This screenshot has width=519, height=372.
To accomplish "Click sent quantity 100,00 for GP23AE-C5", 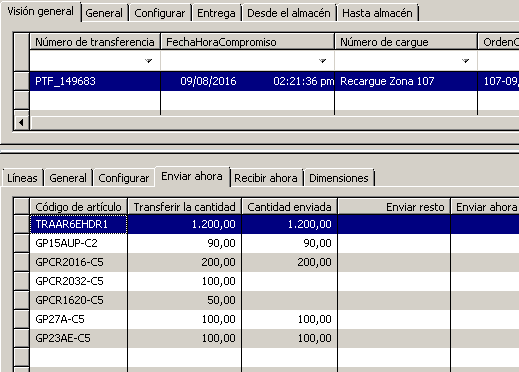I will pos(289,338).
